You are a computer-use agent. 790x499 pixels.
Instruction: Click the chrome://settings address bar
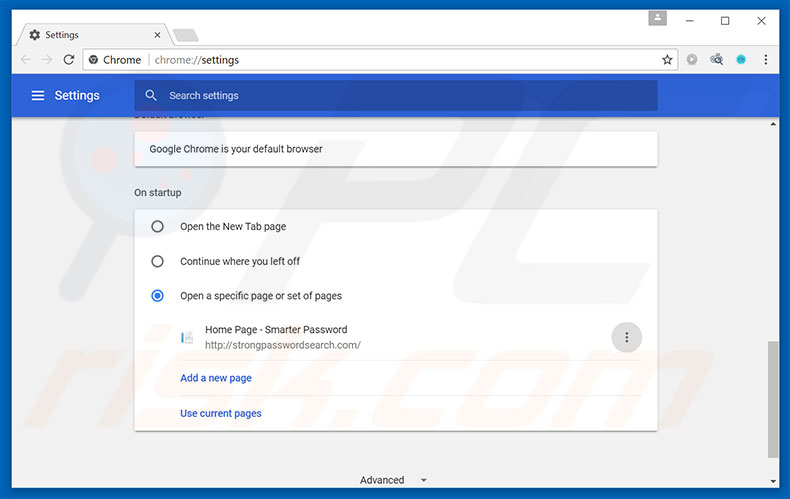378,59
